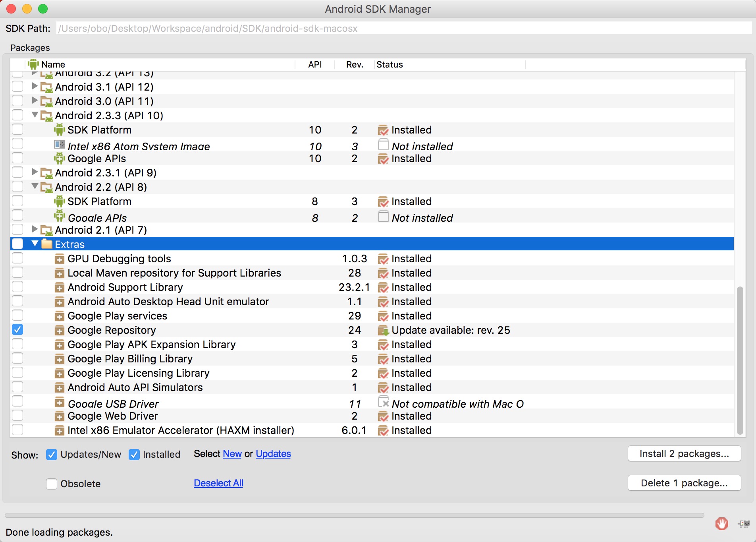
Task: Click 'Done loading packages.' status message
Action: point(59,532)
